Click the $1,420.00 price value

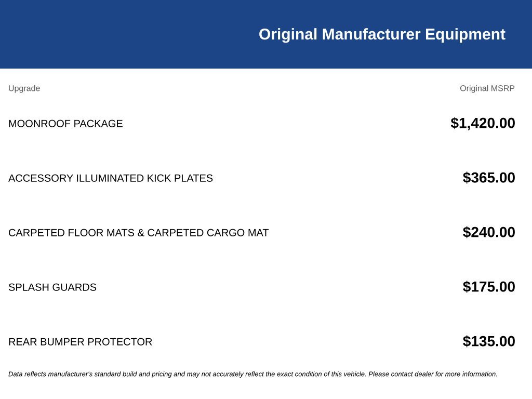pyautogui.click(x=483, y=123)
